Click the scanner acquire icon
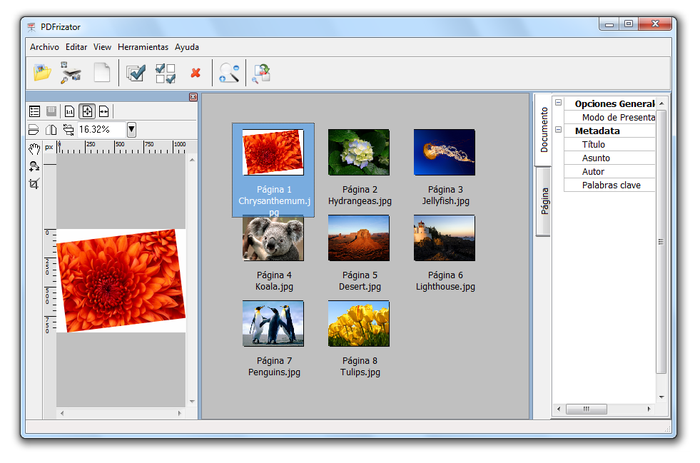The height and width of the screenshot is (463, 700). pos(71,72)
